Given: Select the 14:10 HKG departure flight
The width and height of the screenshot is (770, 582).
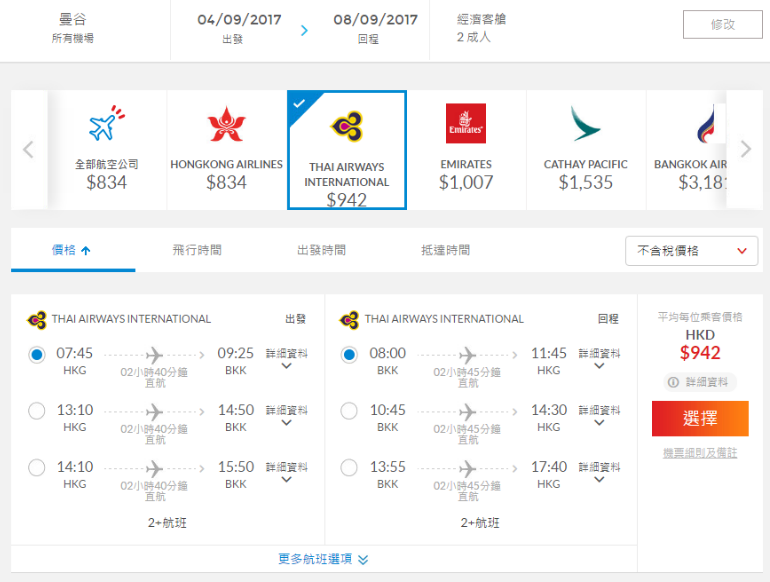Looking at the screenshot, I should 37,468.
